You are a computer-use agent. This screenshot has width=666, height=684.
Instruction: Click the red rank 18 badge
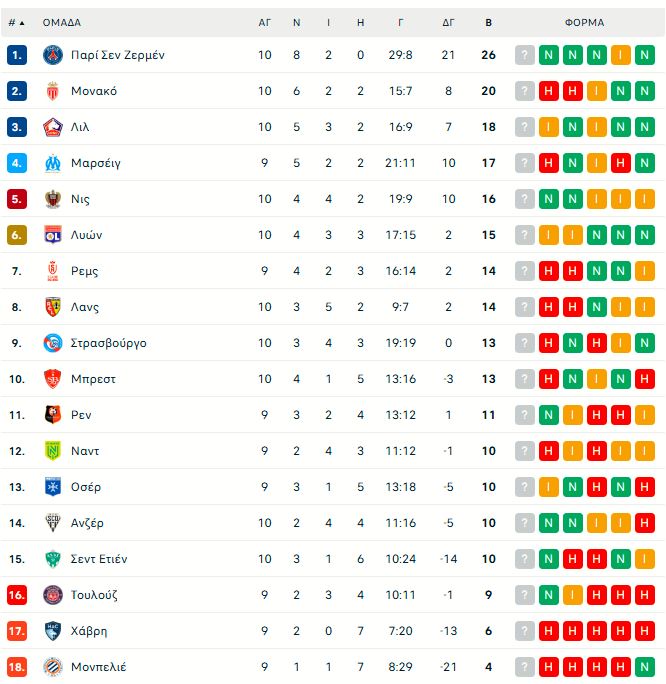[x=17, y=667]
